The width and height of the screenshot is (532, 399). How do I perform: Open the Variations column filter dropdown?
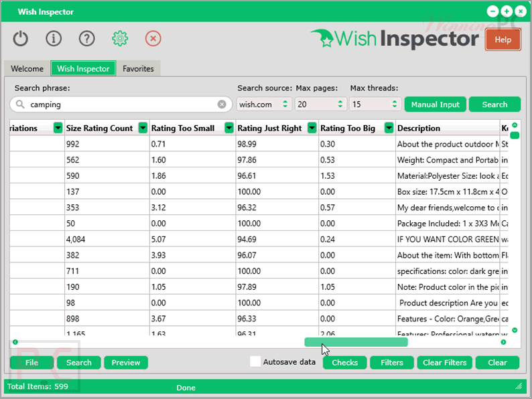coord(58,128)
